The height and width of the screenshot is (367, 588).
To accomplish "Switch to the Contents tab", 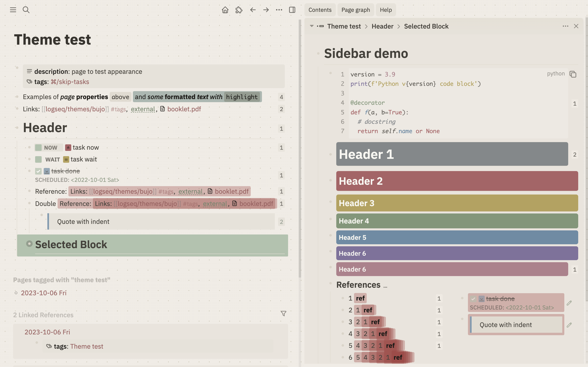I will click(x=320, y=10).
